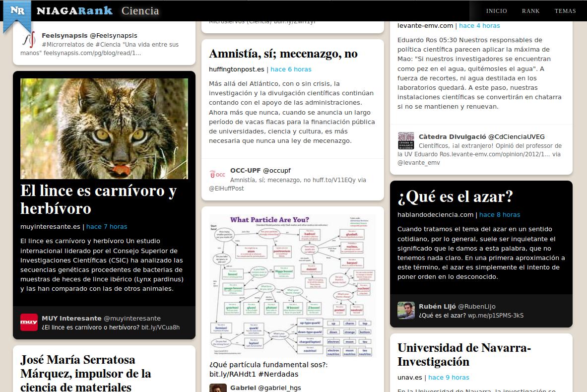Open headline 'El lince es carnívoro y herbívoro'
587x392 pixels.
98,199
